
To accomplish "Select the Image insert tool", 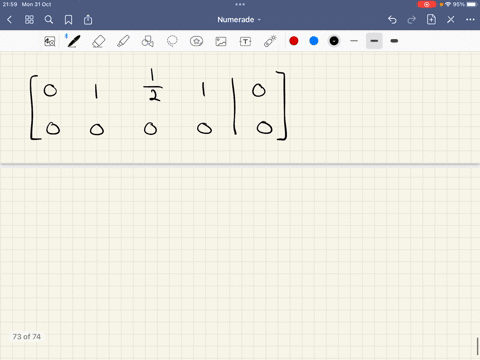I will coord(221,41).
